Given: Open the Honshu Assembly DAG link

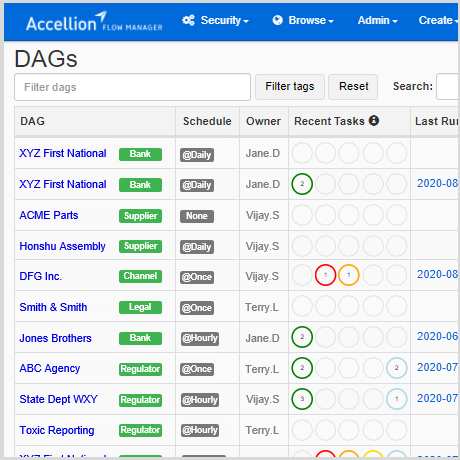Looking at the screenshot, I should 62,246.
